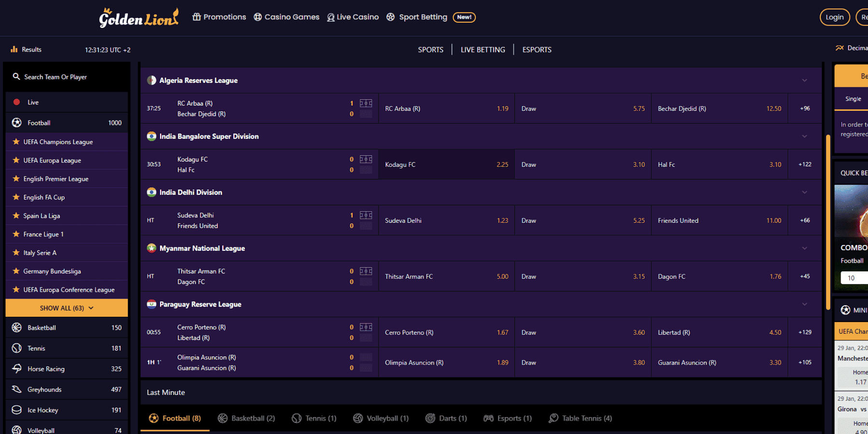The image size is (868, 434).
Task: Click the Login button
Action: [835, 17]
